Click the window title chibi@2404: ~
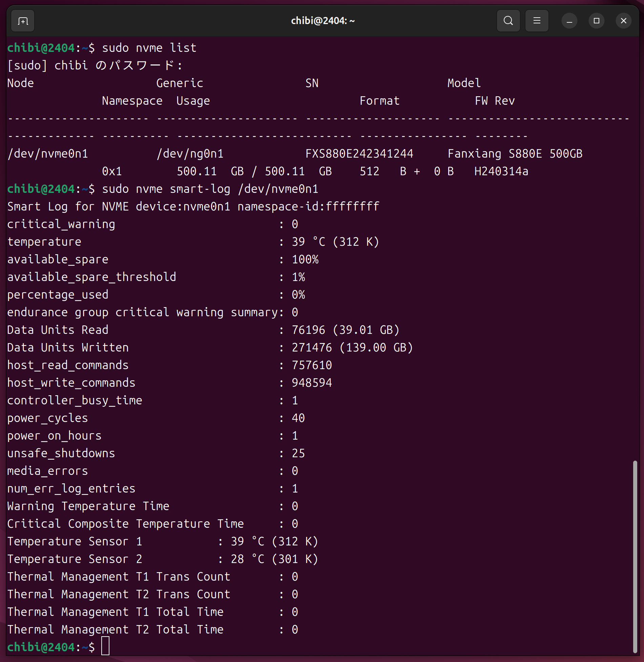 (323, 21)
